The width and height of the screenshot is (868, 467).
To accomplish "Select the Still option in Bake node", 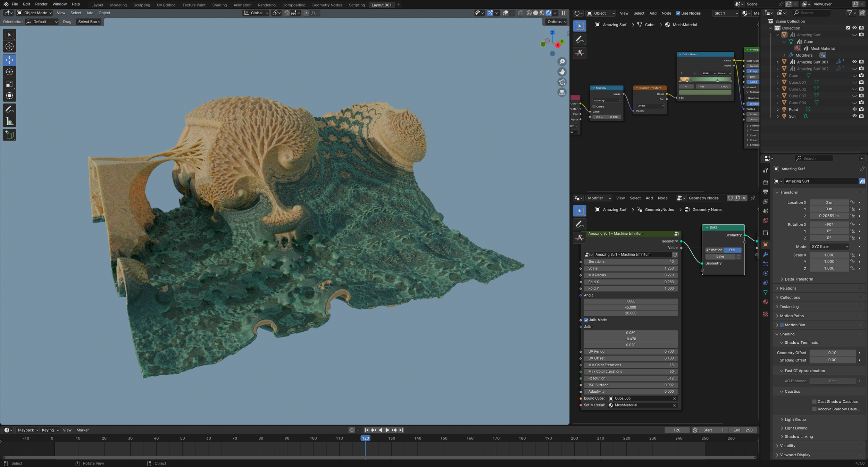I will click(x=732, y=250).
